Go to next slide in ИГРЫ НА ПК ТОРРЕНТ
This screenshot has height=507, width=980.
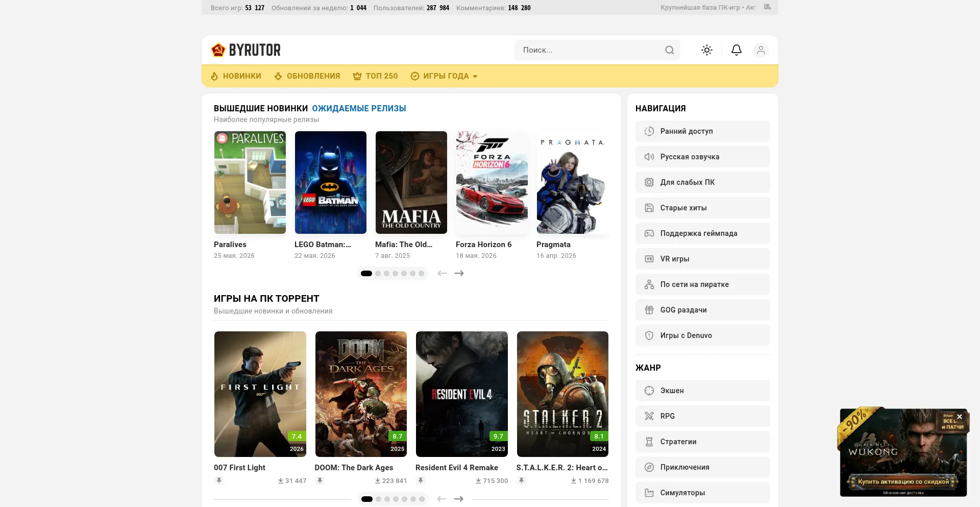[459, 499]
